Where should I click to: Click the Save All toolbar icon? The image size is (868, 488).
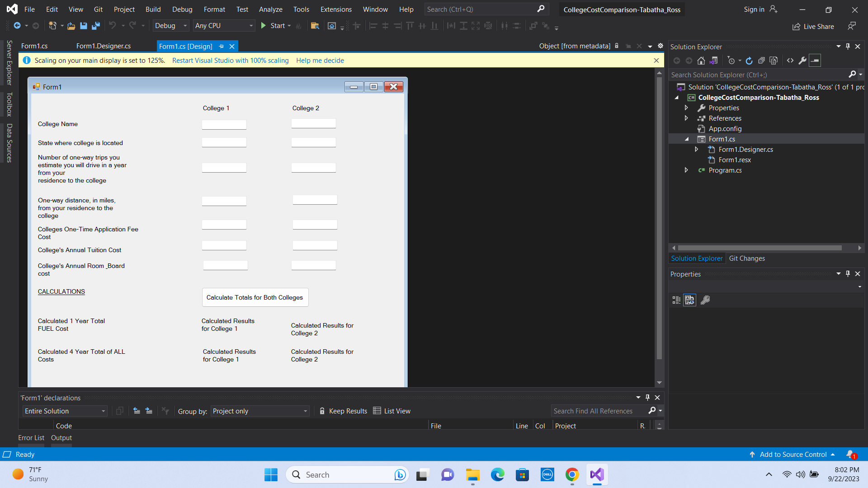(95, 26)
